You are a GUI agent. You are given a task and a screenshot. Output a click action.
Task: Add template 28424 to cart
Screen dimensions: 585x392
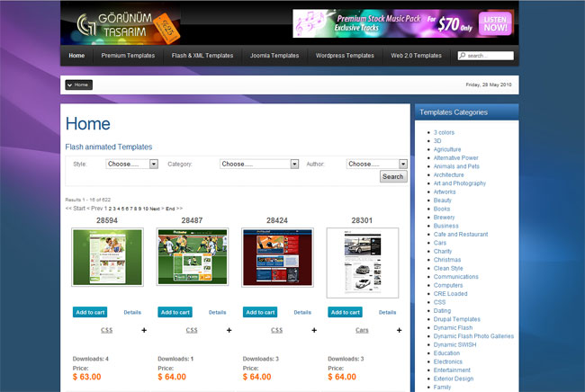260,312
